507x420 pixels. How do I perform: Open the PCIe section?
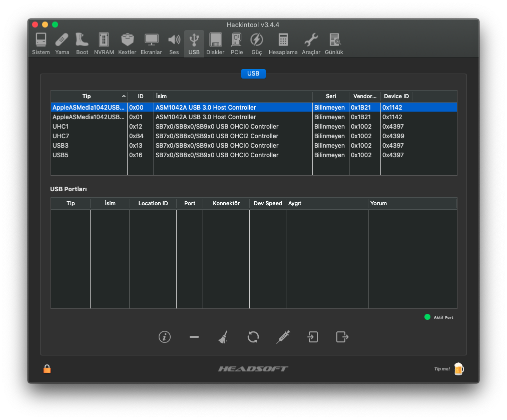click(237, 44)
